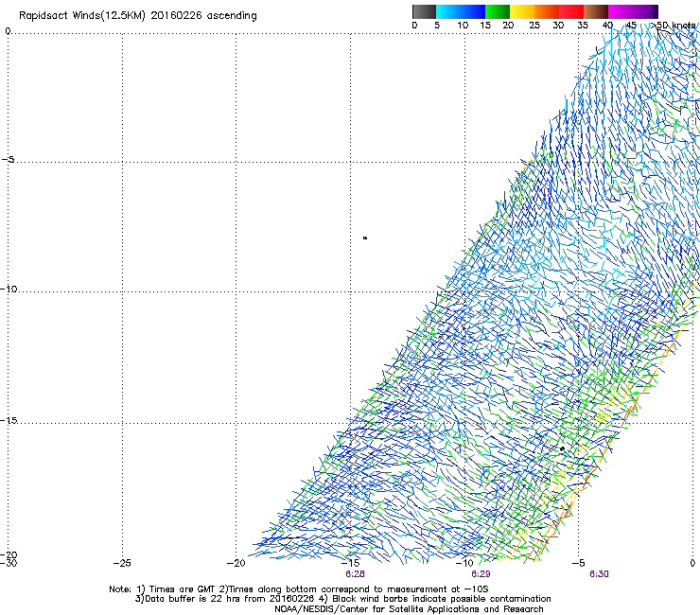Image resolution: width=700 pixels, height=615 pixels.
Task: Click the NOAA/NESDIS credit line at bottom
Action: click(x=409, y=609)
